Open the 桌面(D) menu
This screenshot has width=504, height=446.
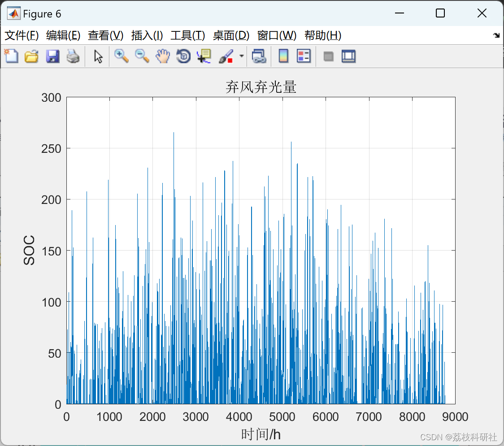click(x=231, y=35)
